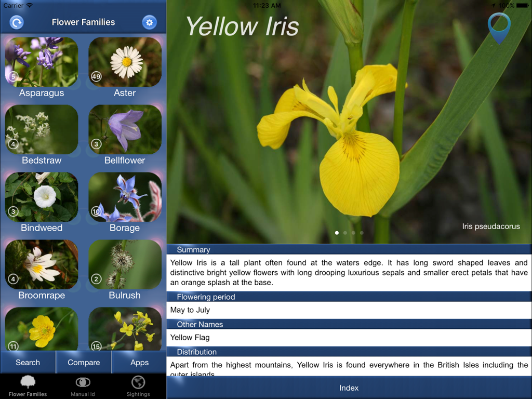Tap the refresh icon in Flower Families header

coord(16,22)
